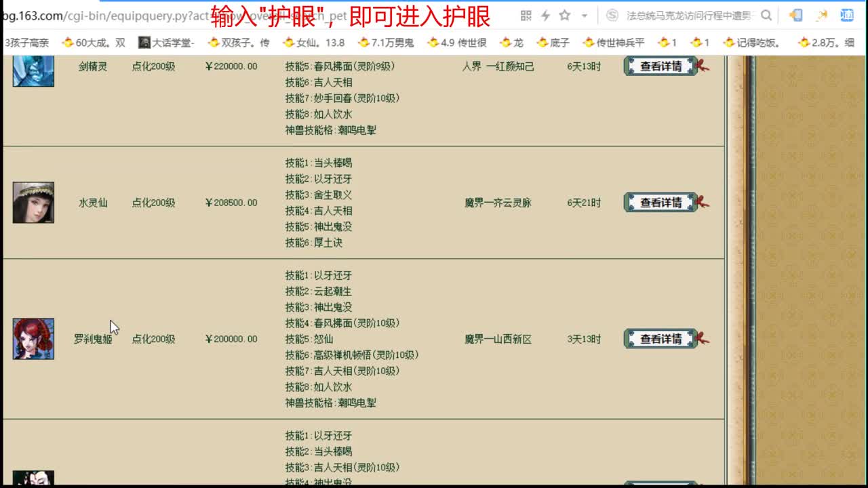Open bookmark 大话学堂-
868x488 pixels.
click(x=166, y=43)
